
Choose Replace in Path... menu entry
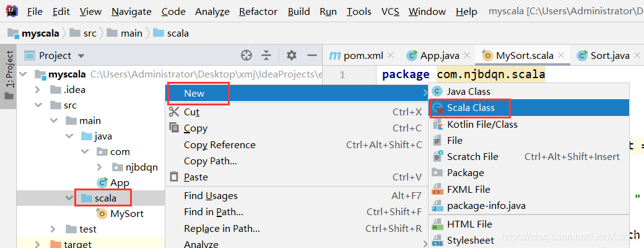point(297,229)
